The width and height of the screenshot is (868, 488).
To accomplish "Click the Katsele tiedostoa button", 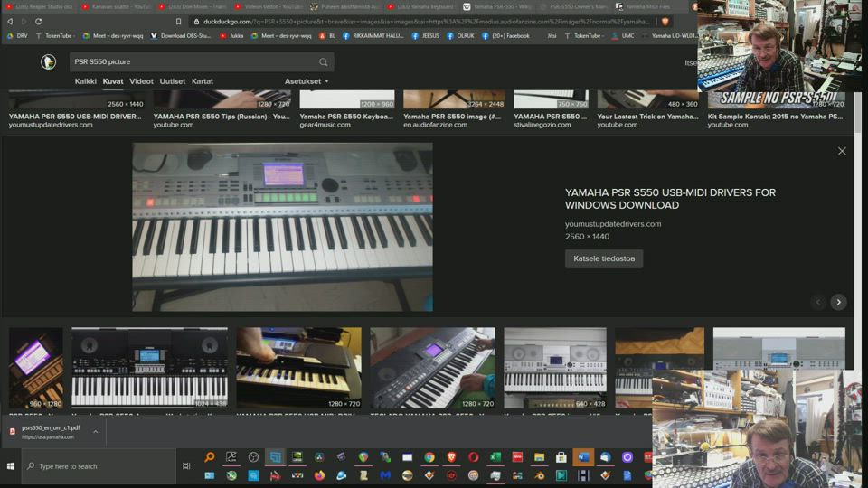I will tap(603, 258).
